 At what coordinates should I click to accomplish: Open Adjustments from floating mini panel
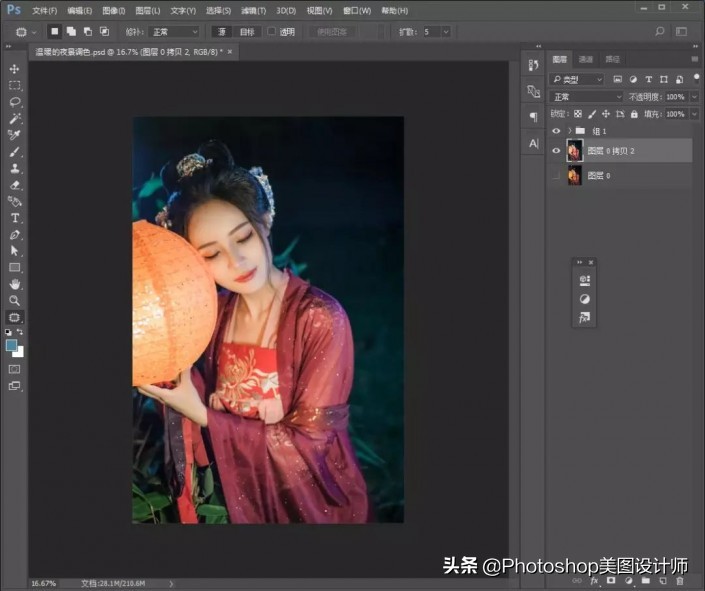coord(585,299)
